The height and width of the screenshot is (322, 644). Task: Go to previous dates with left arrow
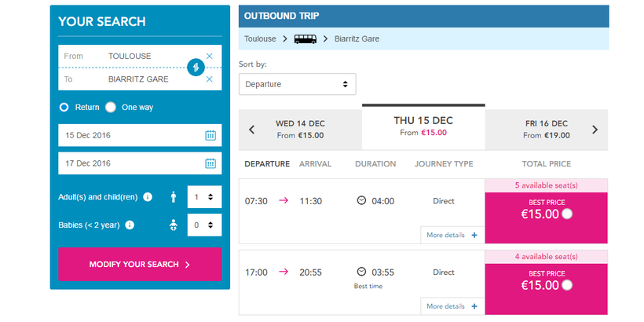click(251, 130)
